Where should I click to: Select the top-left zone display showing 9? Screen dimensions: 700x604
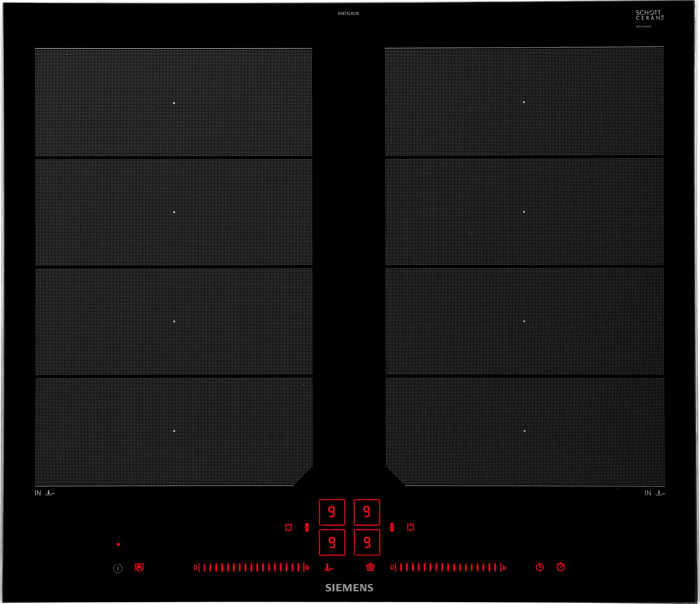[332, 512]
